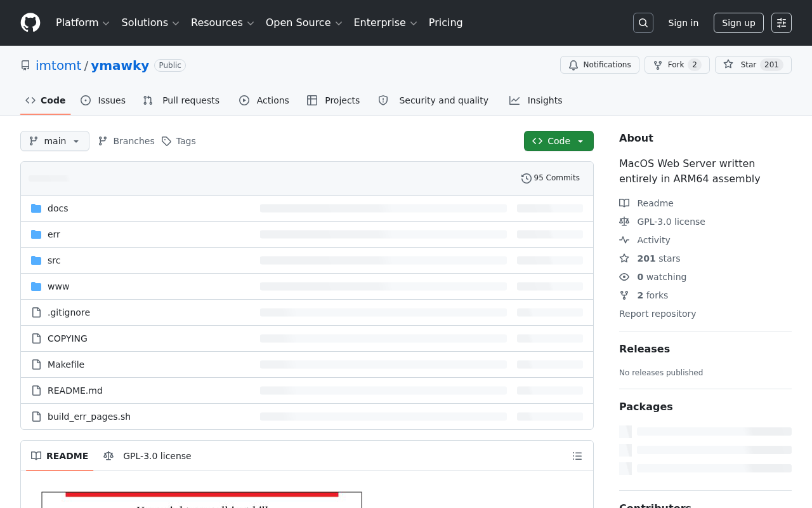Open the www folder icon
Viewport: 812px width, 508px height.
point(36,286)
